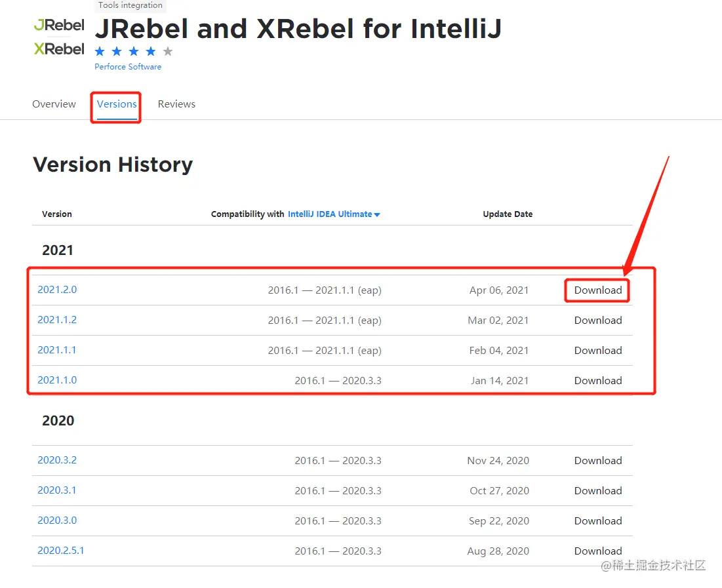This screenshot has height=588, width=722.
Task: Open version 2021.2.0 details link
Action: (x=57, y=290)
